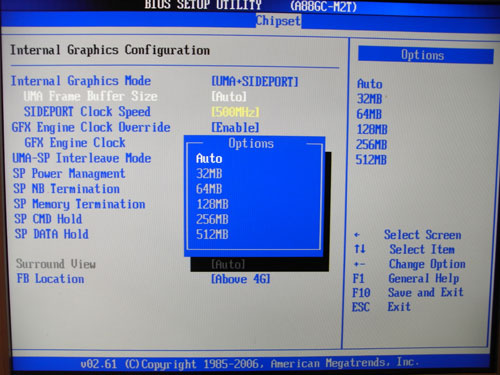The image size is (500, 375).
Task: Click the BIOS SETUP UTILITY title
Action: pos(203,5)
